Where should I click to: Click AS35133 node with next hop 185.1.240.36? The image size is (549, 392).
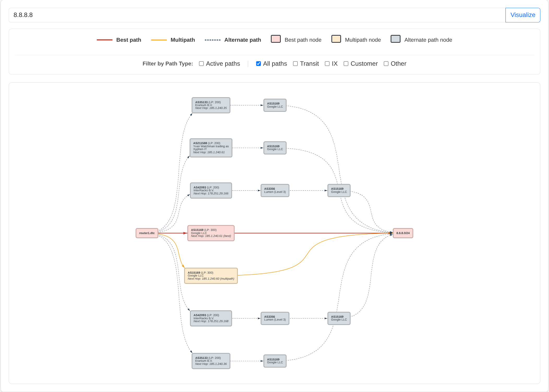211,361
